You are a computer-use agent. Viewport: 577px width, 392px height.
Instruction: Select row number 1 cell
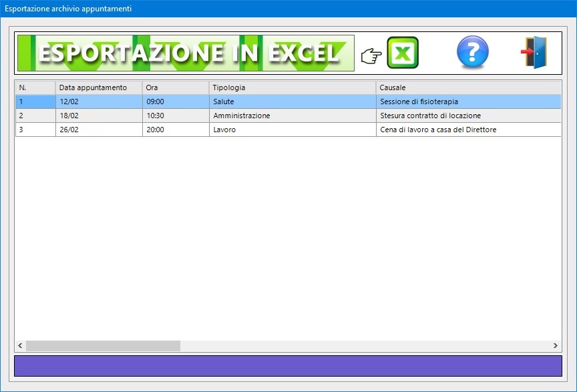point(35,102)
